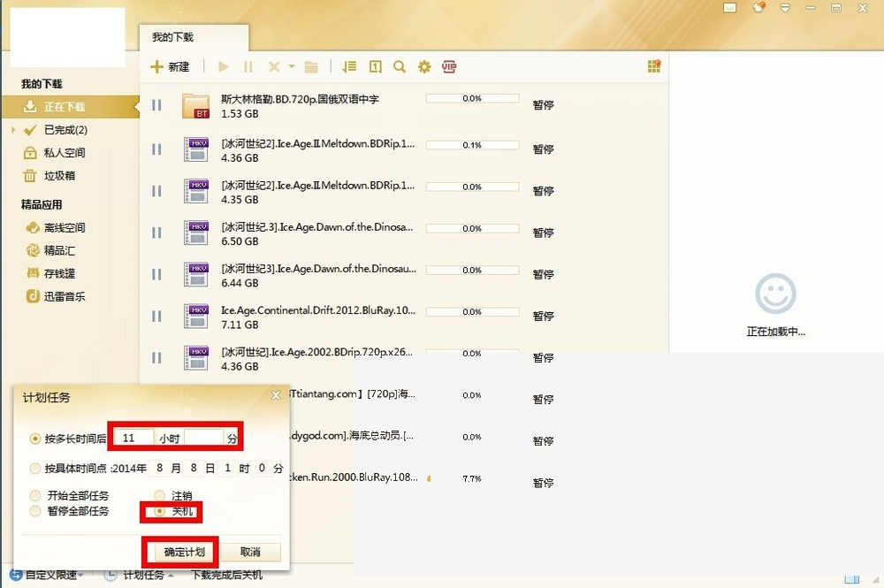Select 暂停全部任务 radio option
Viewport: 884px width, 588px height.
(35, 511)
